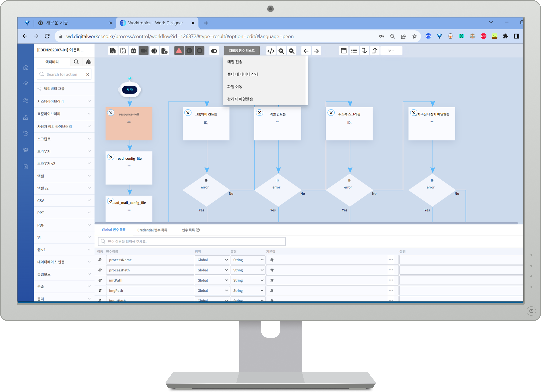Toggle expand on read_config_file node
The height and width of the screenshot is (392, 541).
[111, 157]
